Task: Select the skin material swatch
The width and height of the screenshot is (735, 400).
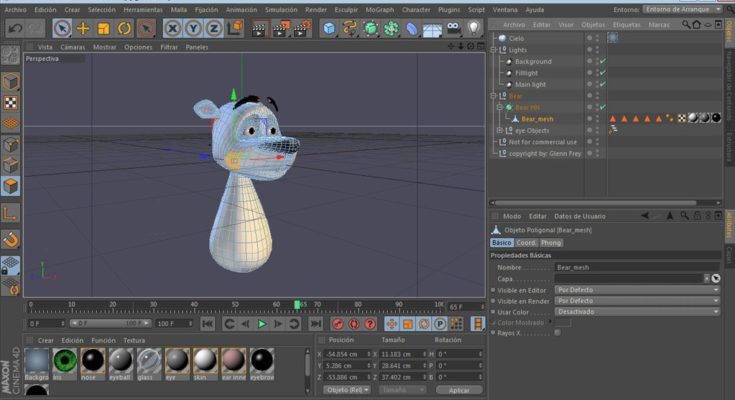Action: coord(205,362)
